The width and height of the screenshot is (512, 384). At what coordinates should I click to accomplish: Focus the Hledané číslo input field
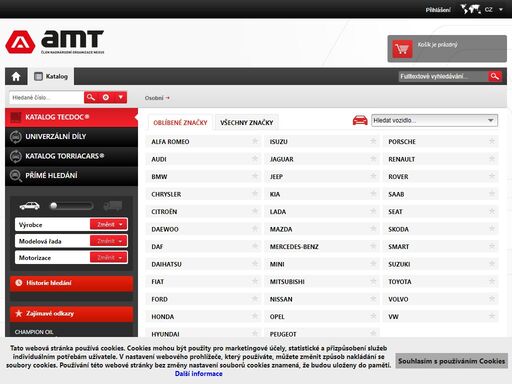(46, 97)
